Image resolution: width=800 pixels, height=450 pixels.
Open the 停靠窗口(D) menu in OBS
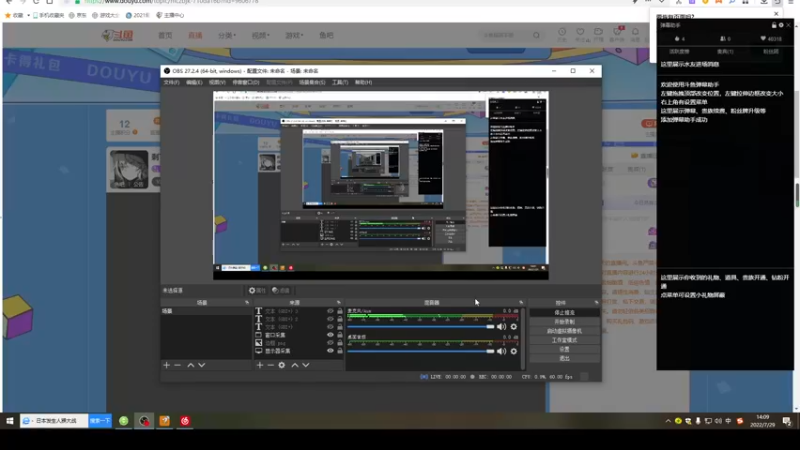click(245, 82)
